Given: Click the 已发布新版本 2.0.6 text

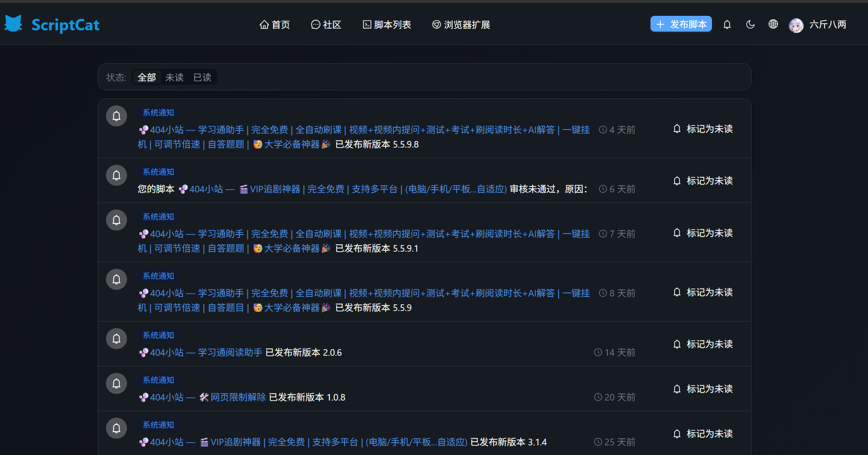Looking at the screenshot, I should 304,352.
